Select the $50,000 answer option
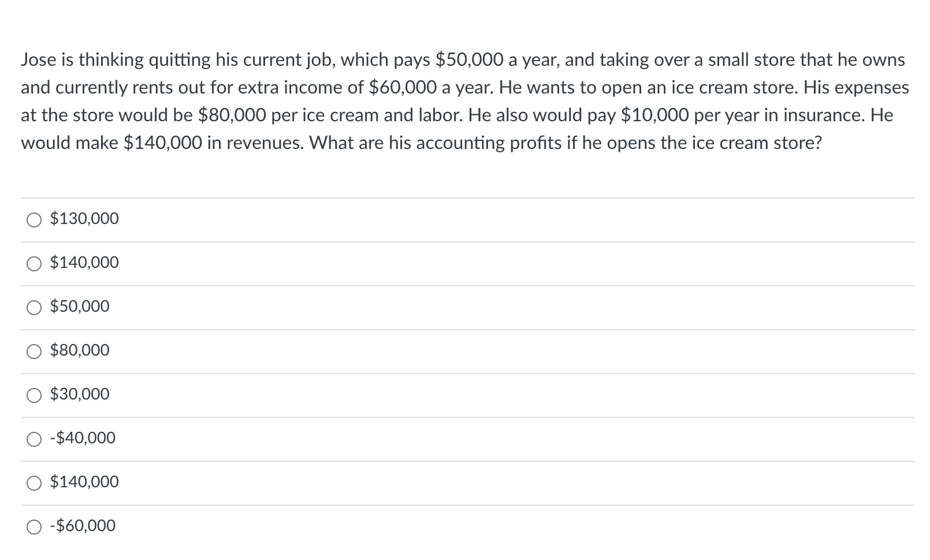 click(35, 308)
